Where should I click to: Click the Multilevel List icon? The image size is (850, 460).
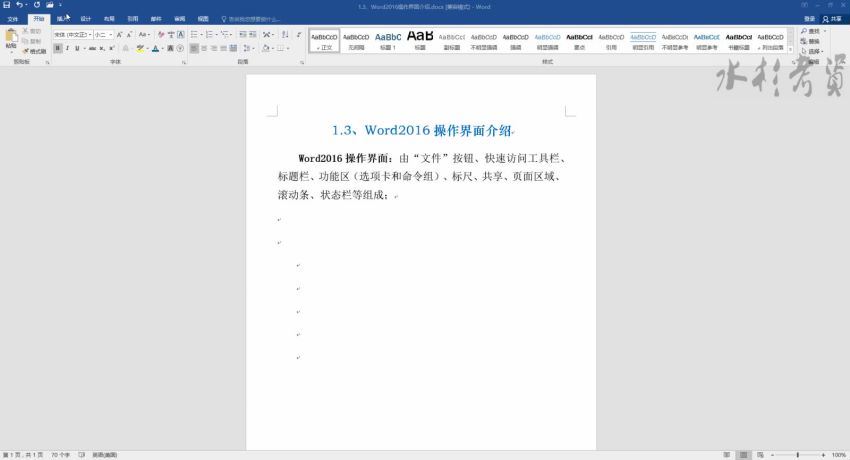224,35
